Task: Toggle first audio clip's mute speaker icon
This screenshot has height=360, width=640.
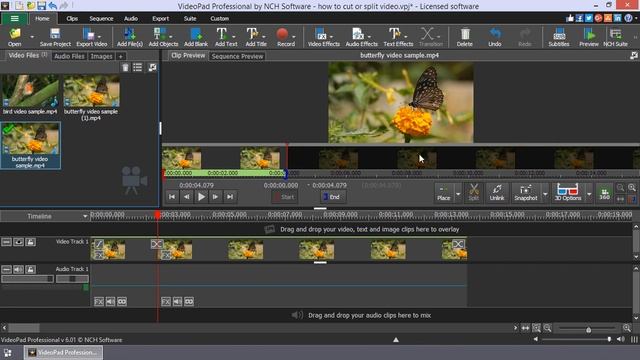Action: [x=111, y=302]
